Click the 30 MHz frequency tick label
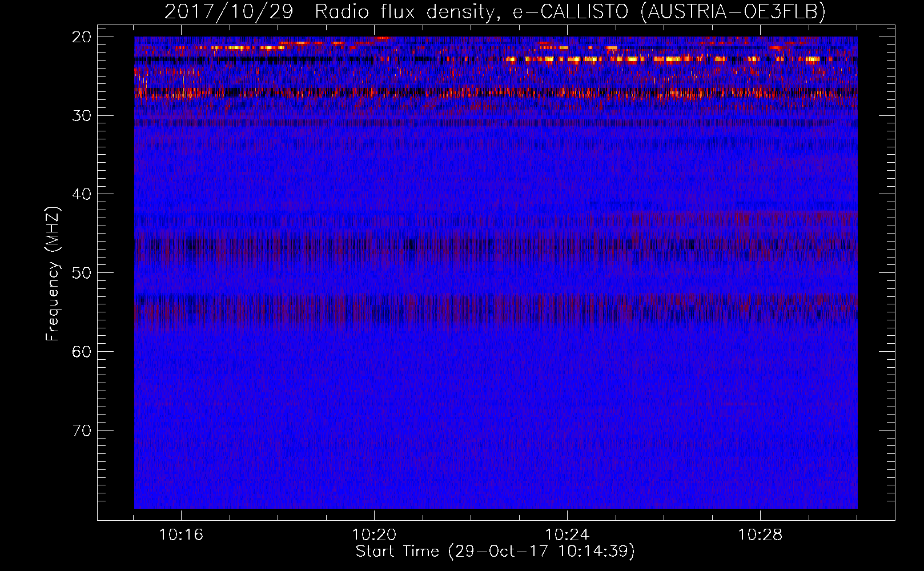The image size is (924, 571). pos(81,116)
